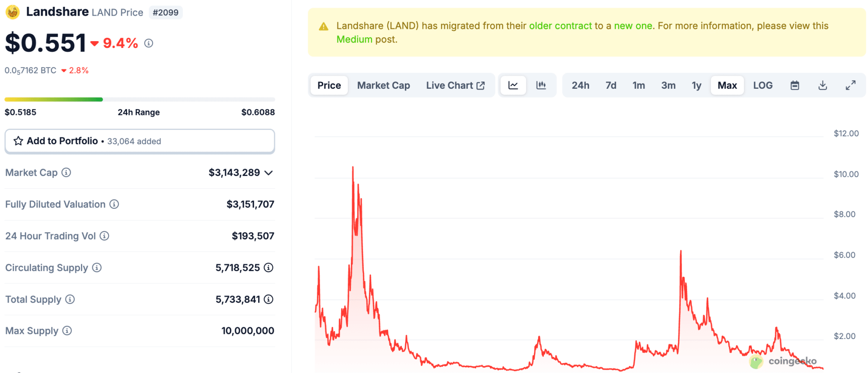868x373 pixels.
Task: Click the 24h Range progress bar
Action: click(x=140, y=99)
